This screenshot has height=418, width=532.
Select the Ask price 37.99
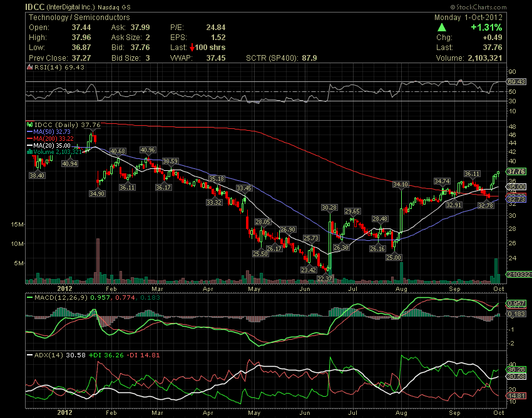tap(140, 28)
